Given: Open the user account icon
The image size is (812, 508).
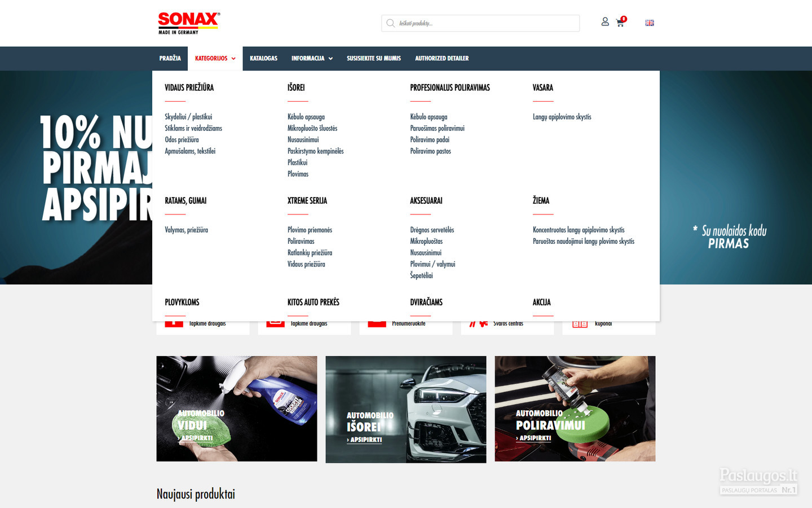Looking at the screenshot, I should 605,21.
